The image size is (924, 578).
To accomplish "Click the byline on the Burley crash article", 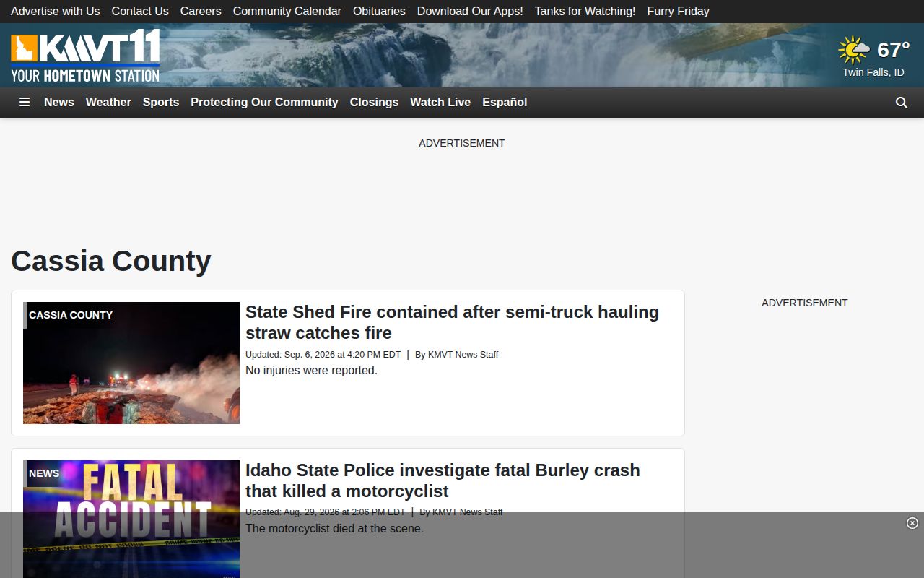I will 461,512.
